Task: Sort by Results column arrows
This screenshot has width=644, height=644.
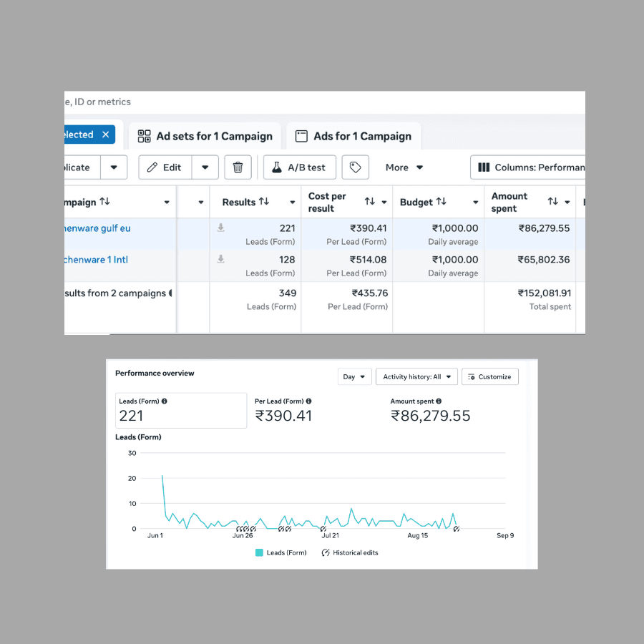Action: (264, 201)
